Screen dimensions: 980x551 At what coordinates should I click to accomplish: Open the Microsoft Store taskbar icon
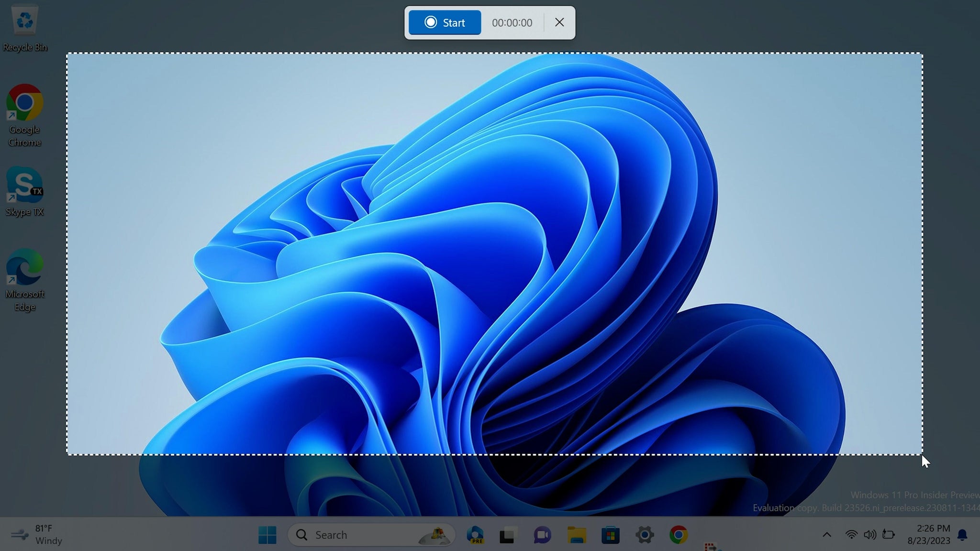click(610, 534)
